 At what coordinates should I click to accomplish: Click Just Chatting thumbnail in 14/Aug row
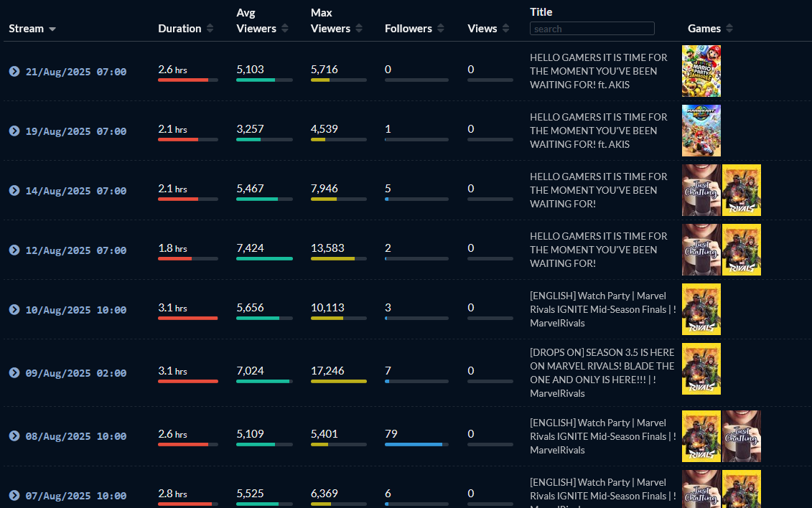(701, 190)
